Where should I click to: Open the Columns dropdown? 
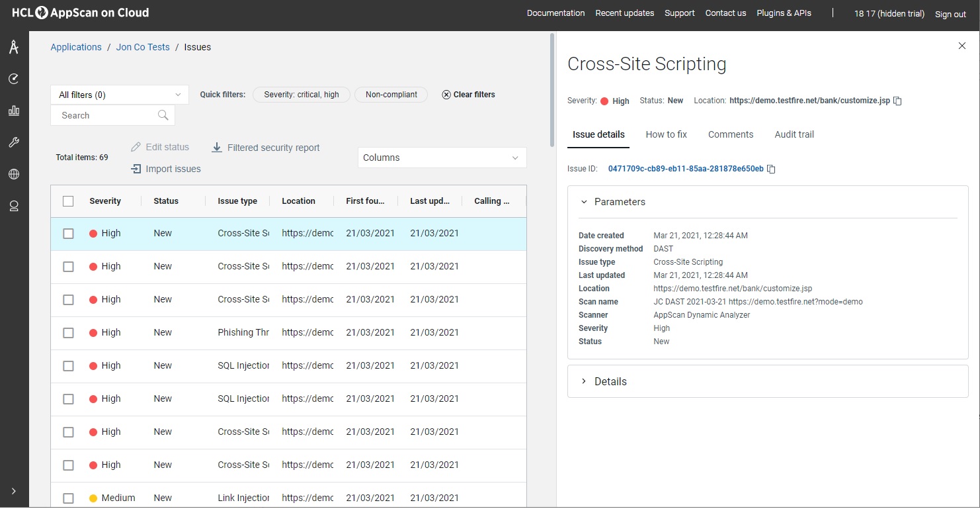point(441,158)
